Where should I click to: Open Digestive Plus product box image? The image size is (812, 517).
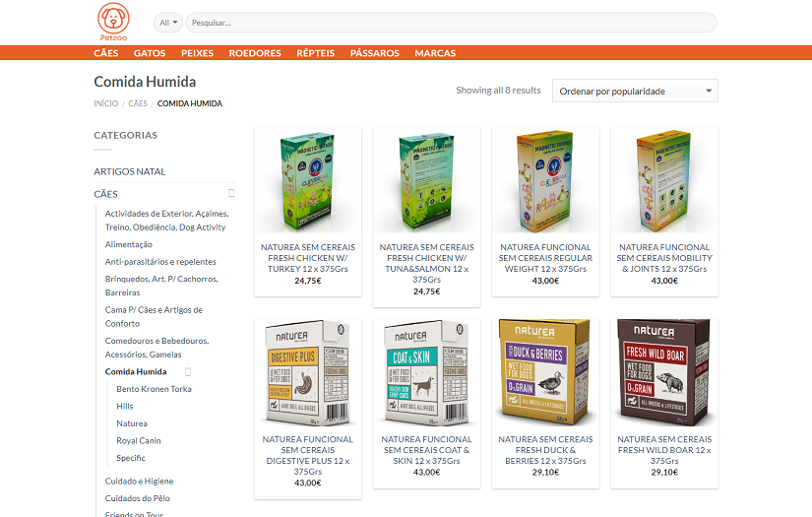click(308, 373)
